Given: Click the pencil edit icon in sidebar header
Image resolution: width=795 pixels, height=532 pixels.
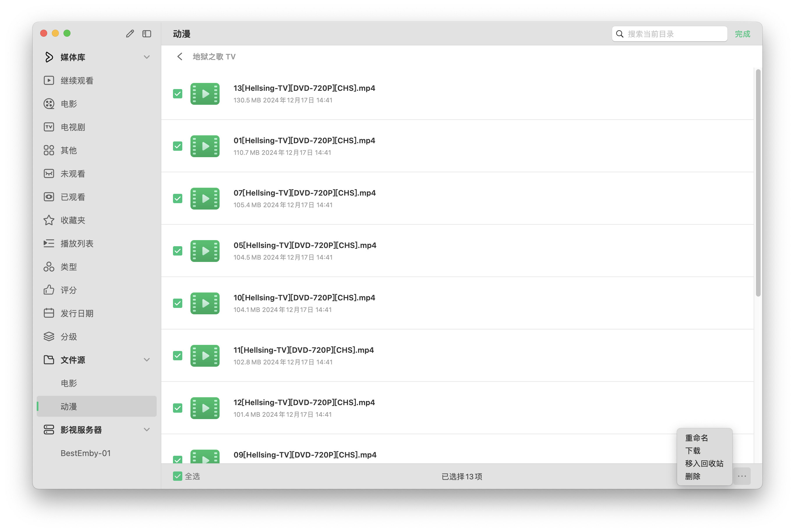Looking at the screenshot, I should pyautogui.click(x=130, y=33).
